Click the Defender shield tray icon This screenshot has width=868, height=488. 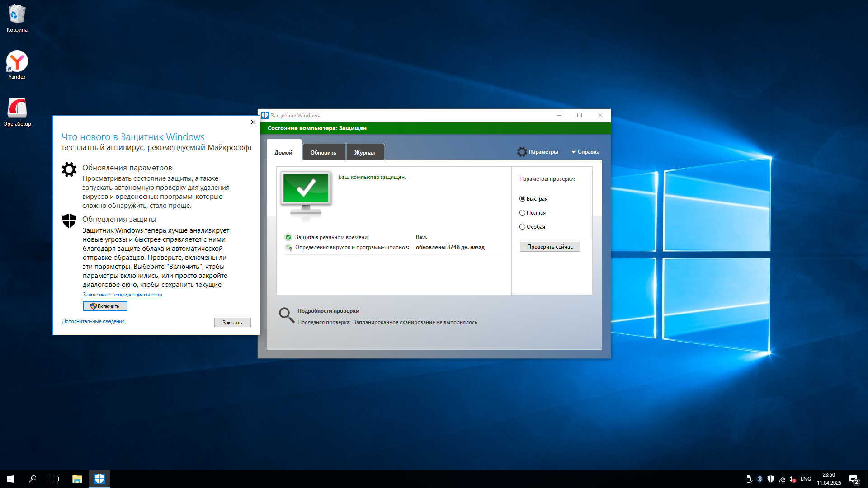point(771,479)
